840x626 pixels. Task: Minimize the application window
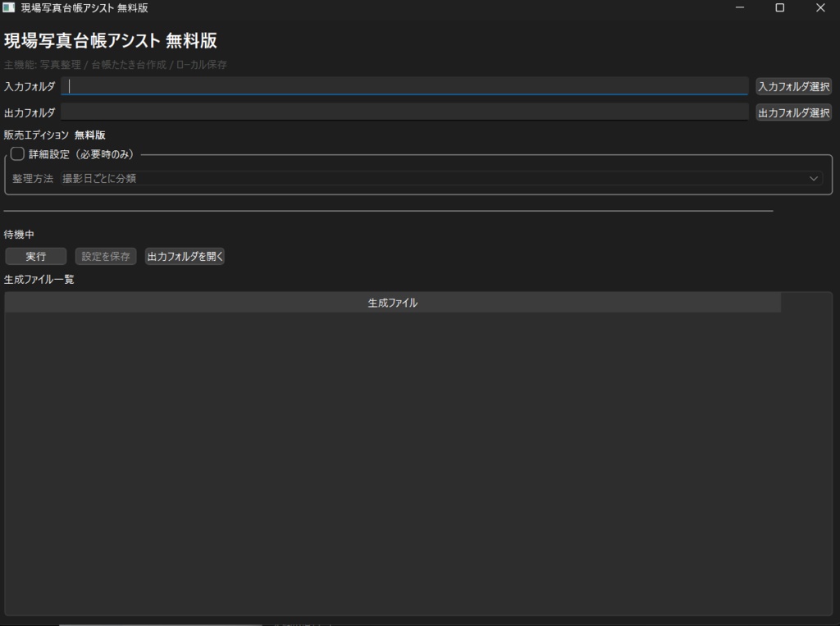pos(739,7)
